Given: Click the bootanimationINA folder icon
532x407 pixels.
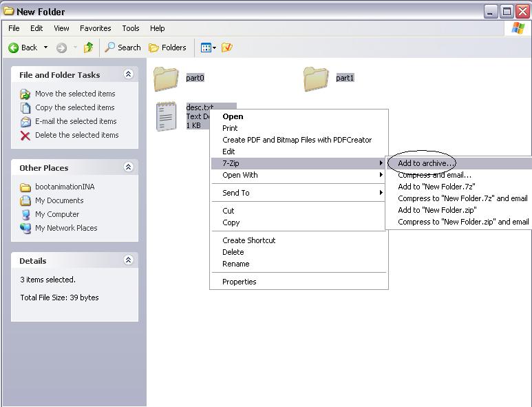Looking at the screenshot, I should tap(25, 187).
